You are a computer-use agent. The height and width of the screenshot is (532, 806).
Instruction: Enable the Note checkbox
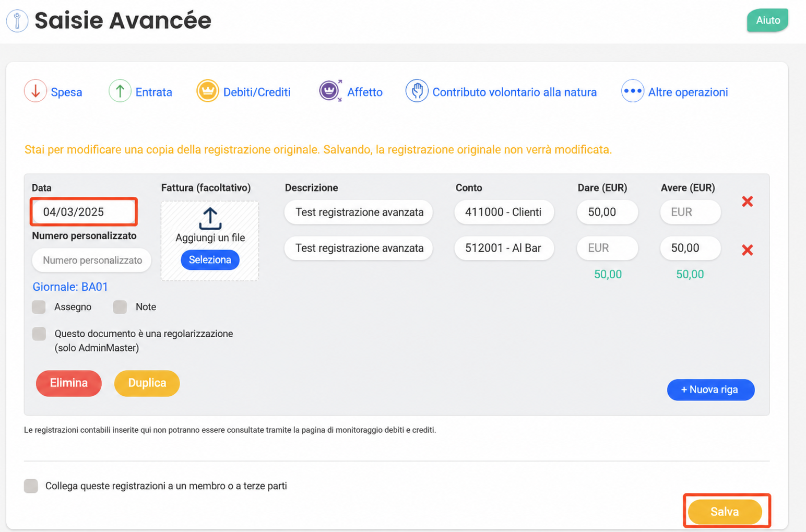120,307
